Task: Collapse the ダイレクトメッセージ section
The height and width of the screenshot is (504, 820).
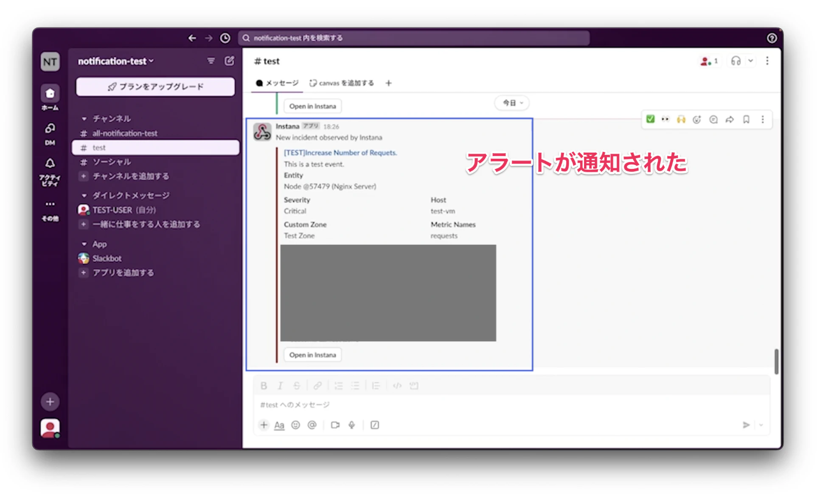Action: pyautogui.click(x=84, y=196)
